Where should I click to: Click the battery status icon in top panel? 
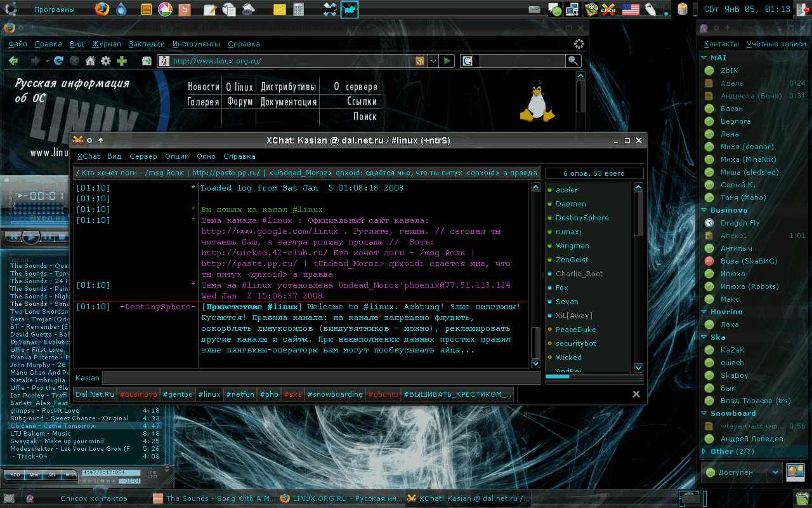point(683,10)
